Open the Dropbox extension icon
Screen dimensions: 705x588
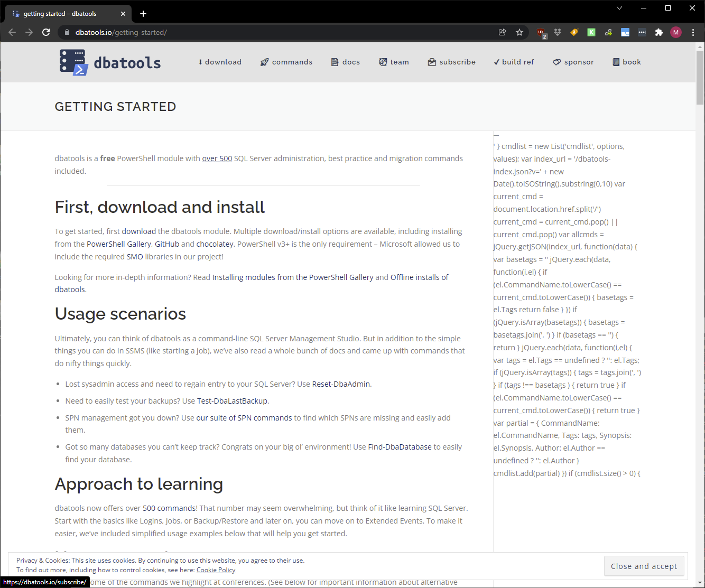click(x=558, y=32)
